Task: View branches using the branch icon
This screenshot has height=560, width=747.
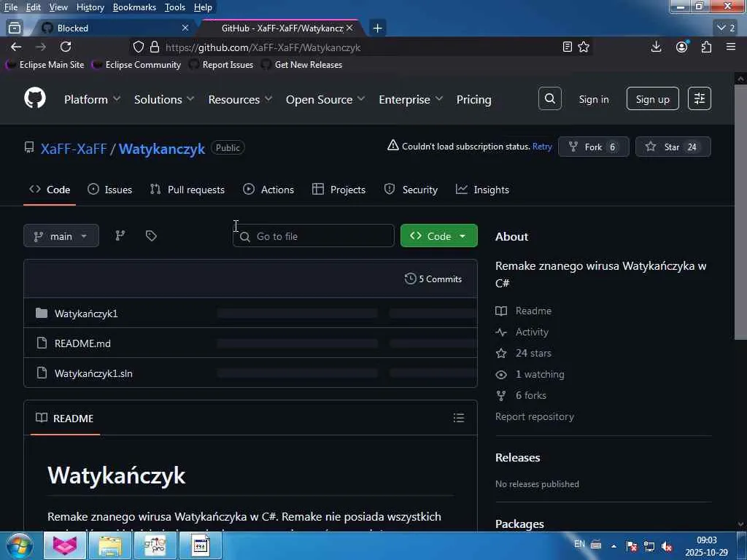Action: pyautogui.click(x=120, y=236)
